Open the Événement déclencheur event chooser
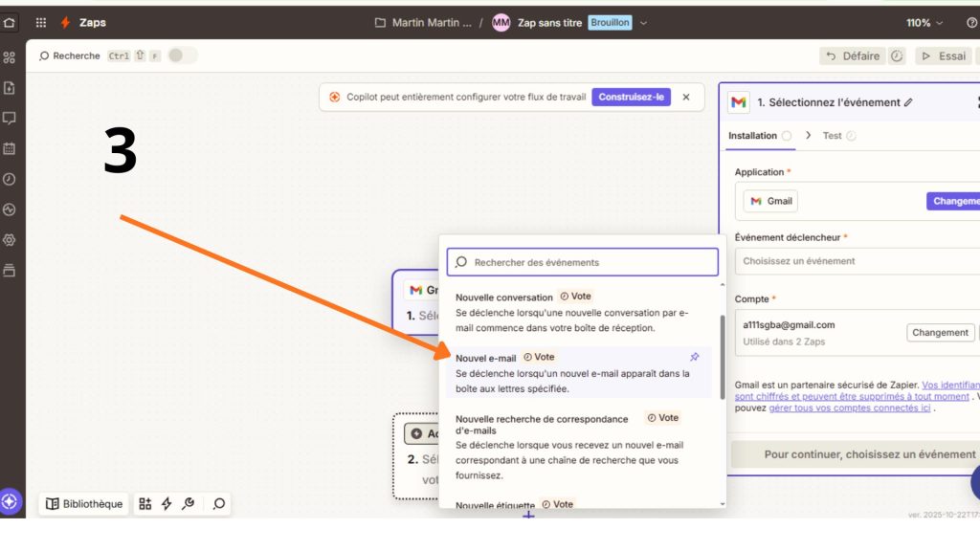This screenshot has height=551, width=980. click(857, 261)
